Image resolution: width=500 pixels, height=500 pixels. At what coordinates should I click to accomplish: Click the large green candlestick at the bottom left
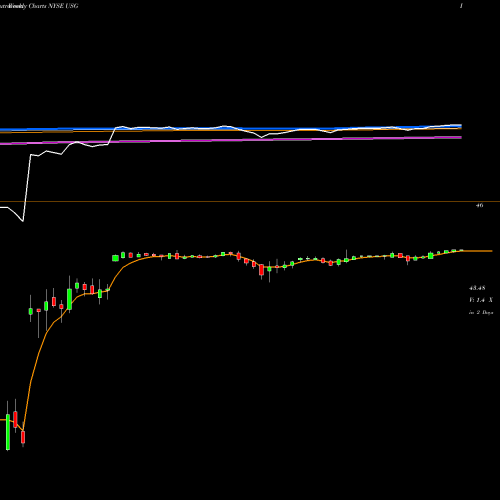[8, 431]
